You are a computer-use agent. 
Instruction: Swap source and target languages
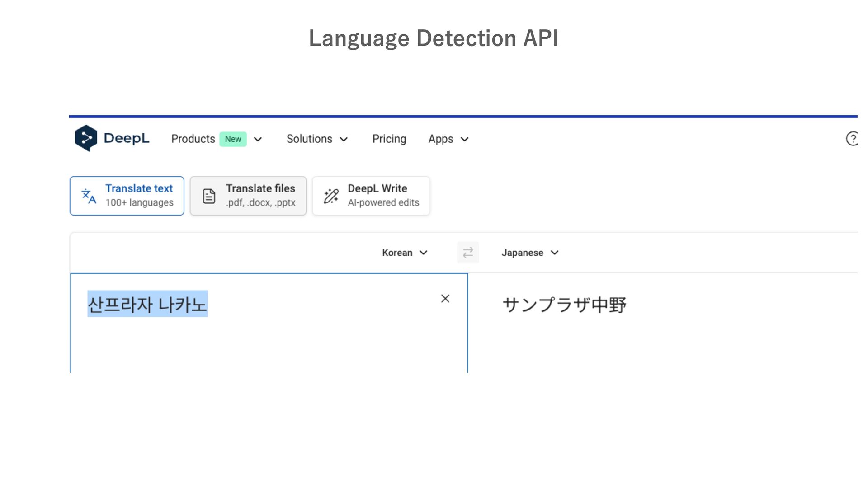[x=468, y=253]
